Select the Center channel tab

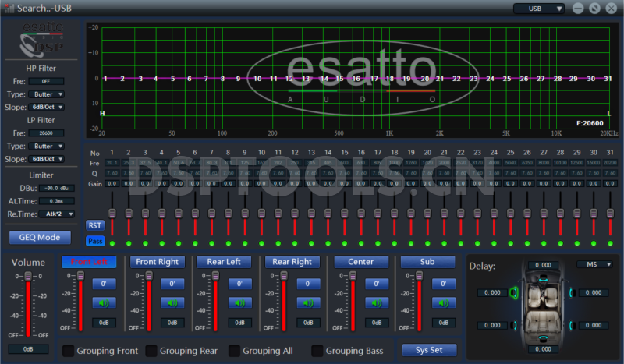[361, 262]
